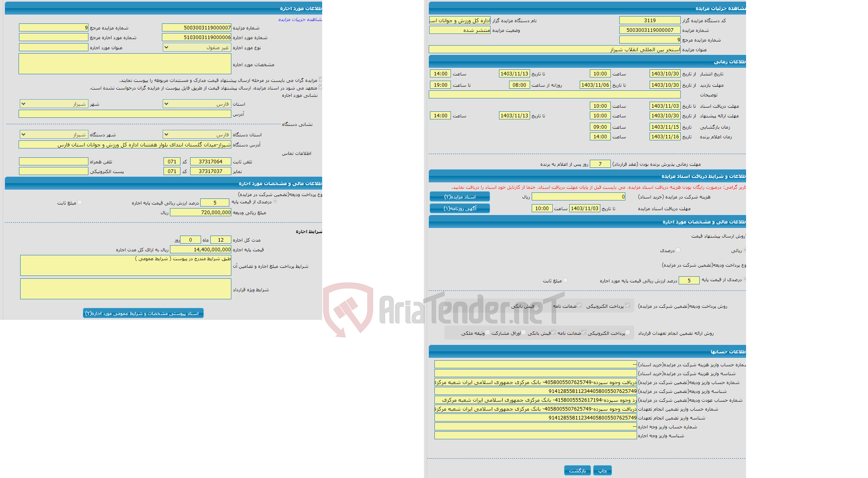Screen dimensions: 868x478
Task: Click the بازگشت button at bottom right
Action: [575, 470]
